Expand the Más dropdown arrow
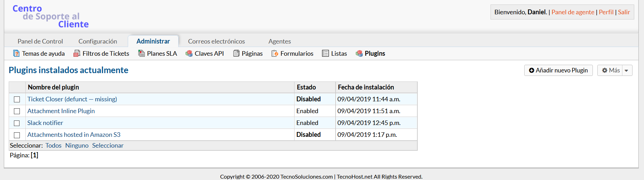This screenshot has height=180, width=644. pyautogui.click(x=627, y=70)
